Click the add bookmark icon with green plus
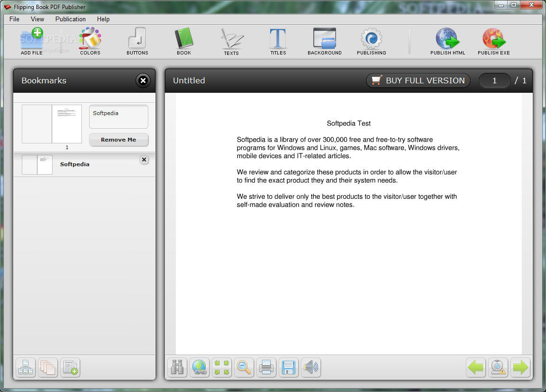The width and height of the screenshot is (546, 392). pos(70,367)
